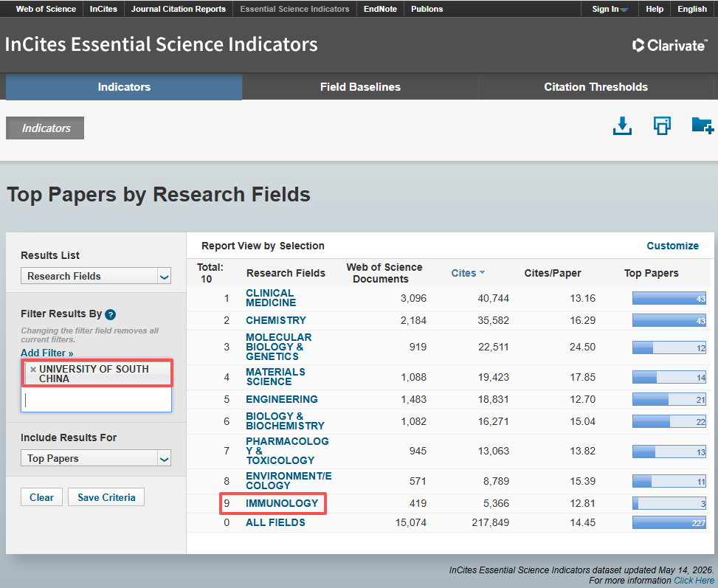
Task: Click the Clarivate logo
Action: click(x=669, y=45)
